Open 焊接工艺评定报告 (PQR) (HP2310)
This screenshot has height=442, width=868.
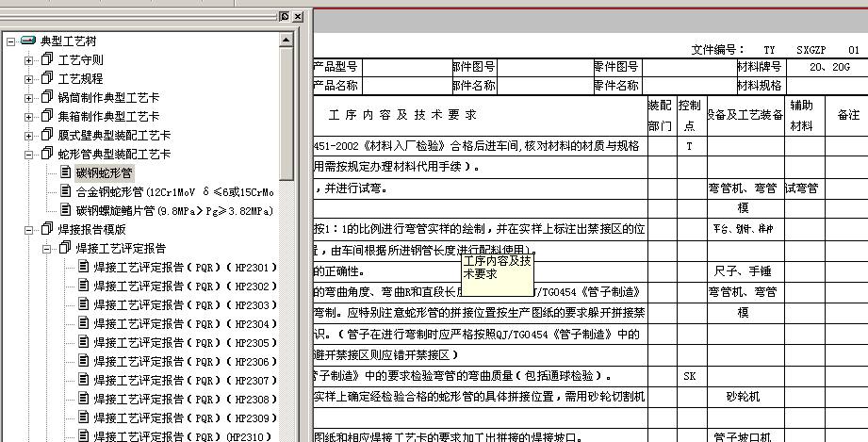pos(183,436)
